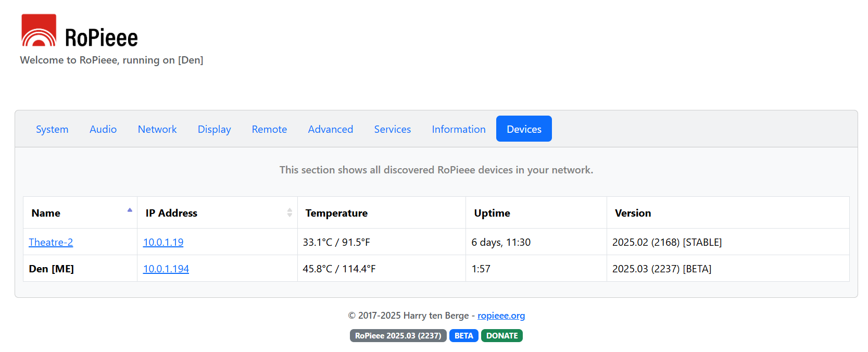
Task: Switch to the Audio tab
Action: 103,129
